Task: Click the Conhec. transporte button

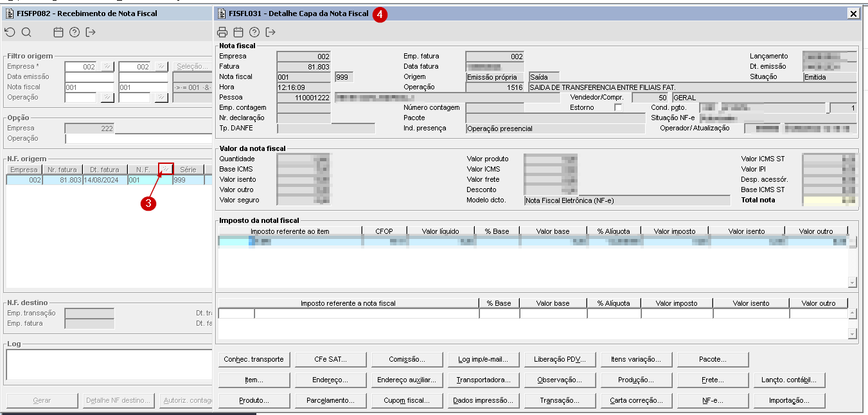Action: coord(254,359)
